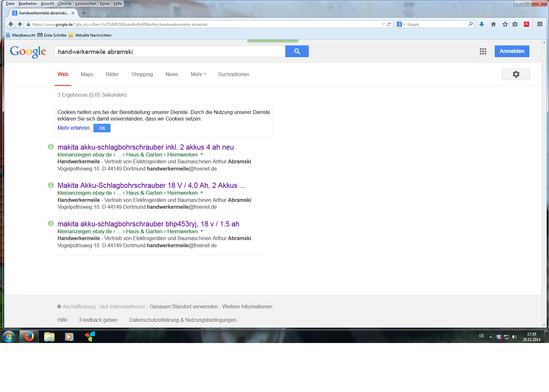The width and height of the screenshot is (549, 392).
Task: Click the browser address bar URL
Action: point(203,24)
